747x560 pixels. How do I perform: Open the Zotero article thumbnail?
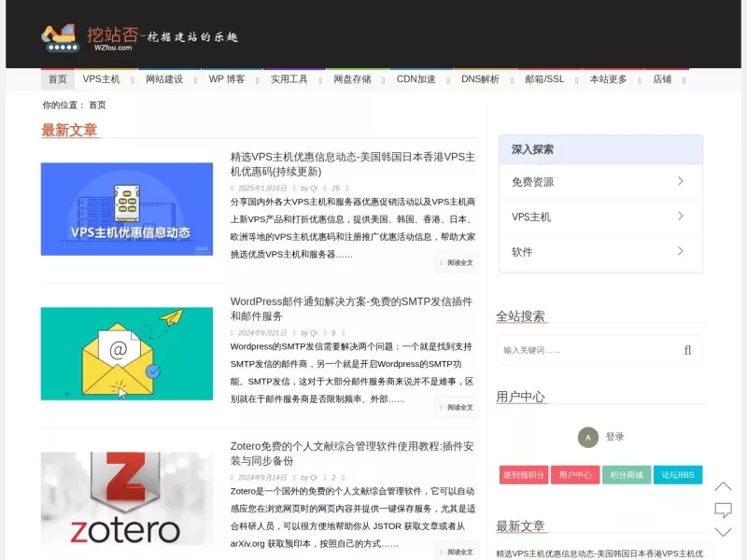pyautogui.click(x=127, y=498)
